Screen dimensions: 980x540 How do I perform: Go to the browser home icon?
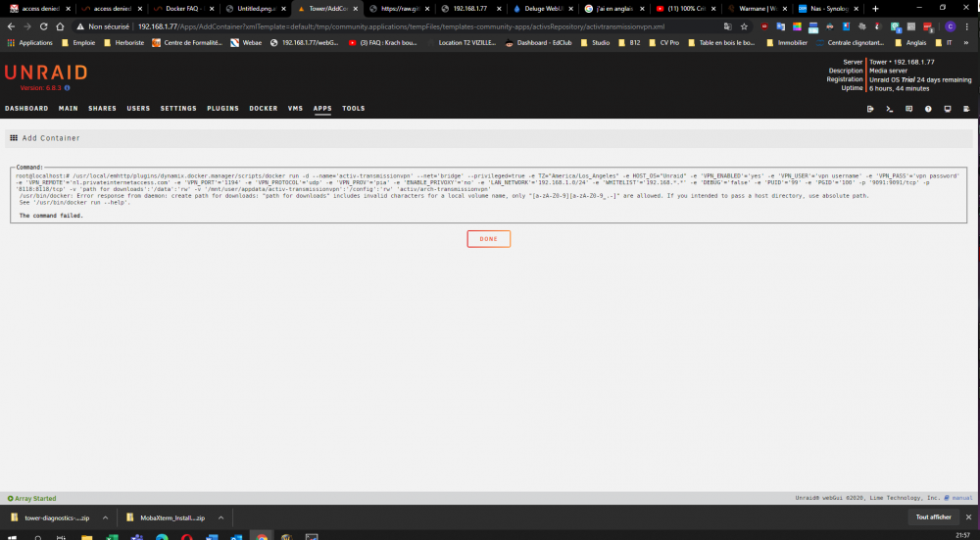60,26
